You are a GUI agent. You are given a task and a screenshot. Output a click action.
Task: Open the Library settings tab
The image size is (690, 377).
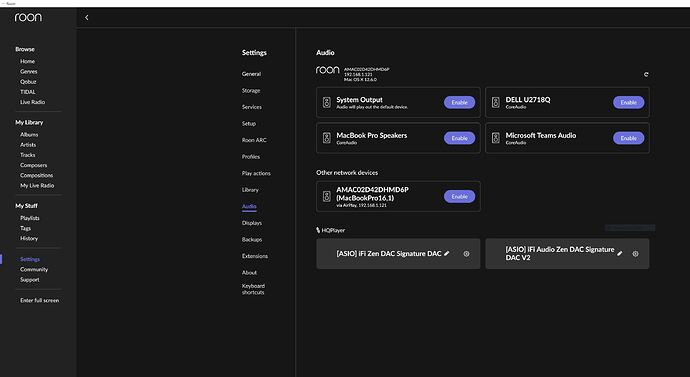click(250, 190)
